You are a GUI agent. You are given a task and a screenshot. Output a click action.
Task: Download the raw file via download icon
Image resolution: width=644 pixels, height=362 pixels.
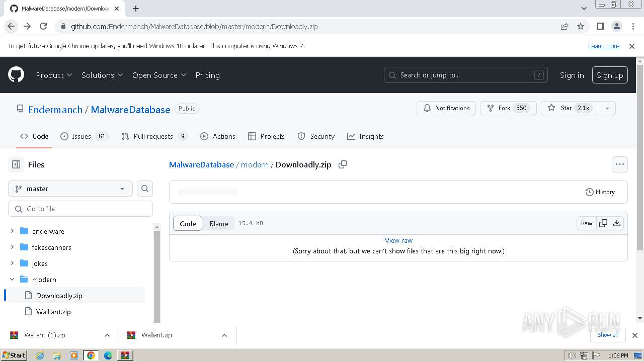[x=617, y=223]
